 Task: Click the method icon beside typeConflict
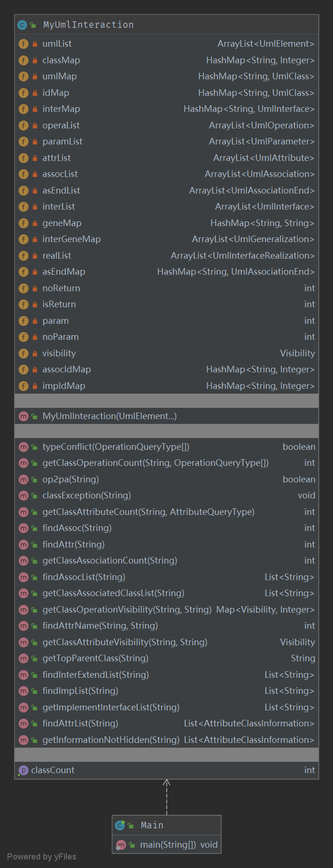pos(24,447)
